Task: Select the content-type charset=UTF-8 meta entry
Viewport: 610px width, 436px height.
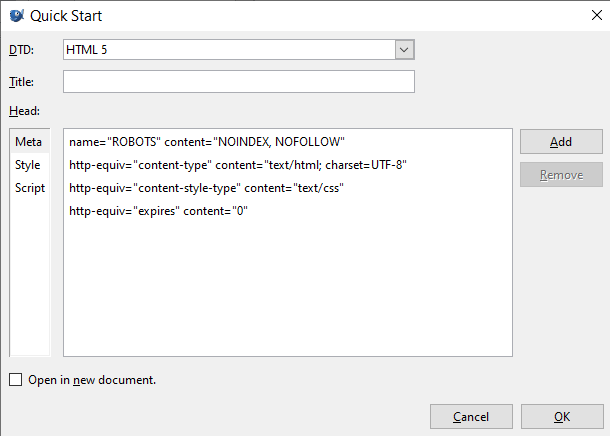Action: [x=238, y=165]
